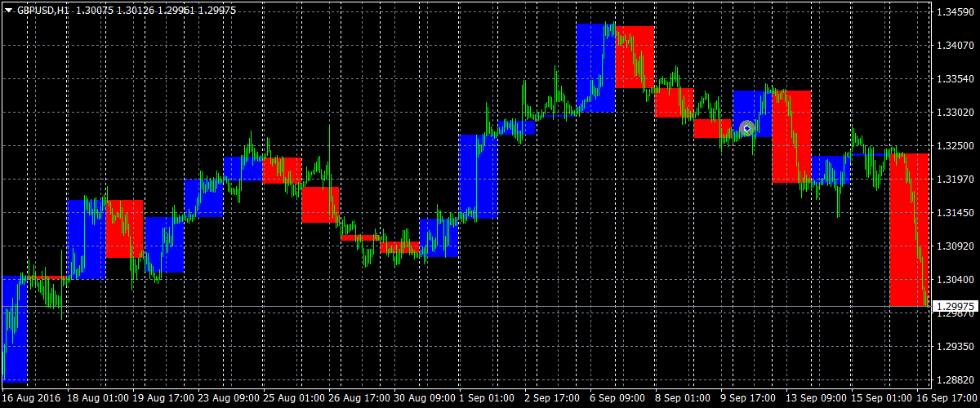
Task: Click the 26 Aug 17:00 time label
Action: pos(359,398)
